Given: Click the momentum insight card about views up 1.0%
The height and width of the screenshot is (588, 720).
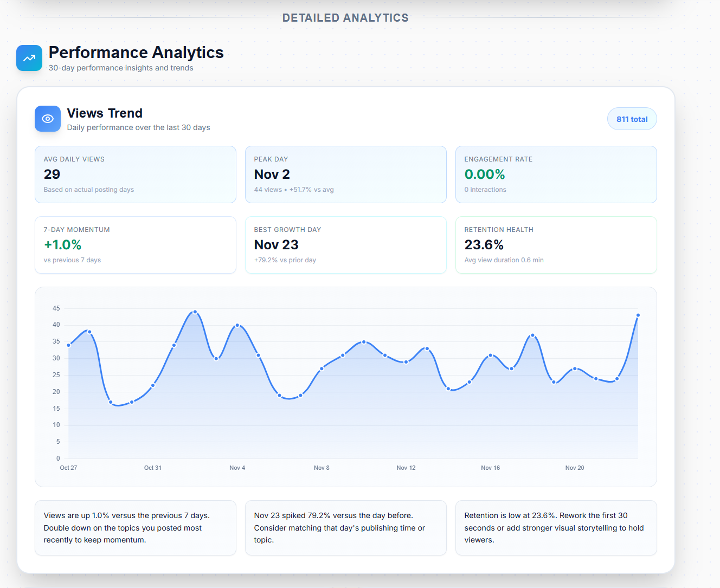Looking at the screenshot, I should 135,527.
